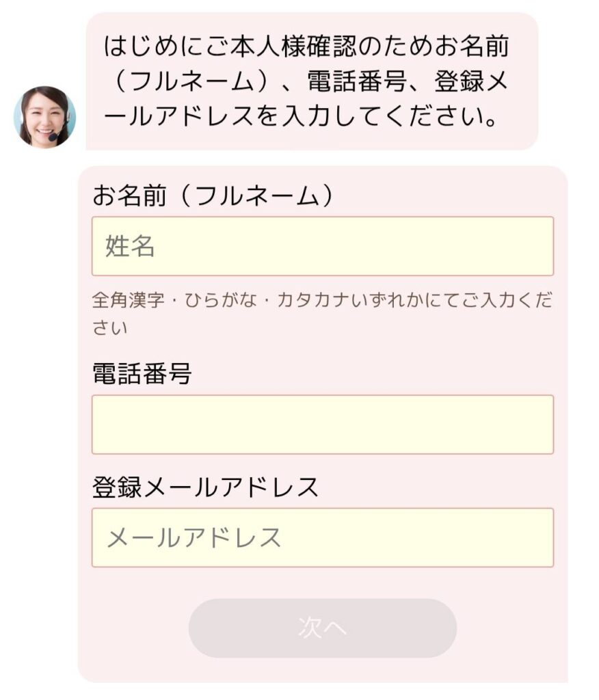599x700 pixels.
Task: Click the operator chat message bubble
Action: click(x=312, y=81)
